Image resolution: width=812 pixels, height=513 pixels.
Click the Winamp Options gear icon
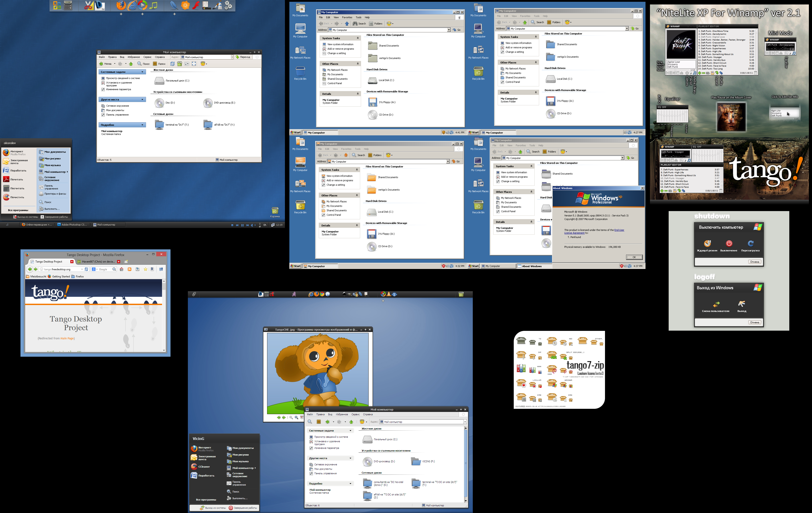pos(687,73)
